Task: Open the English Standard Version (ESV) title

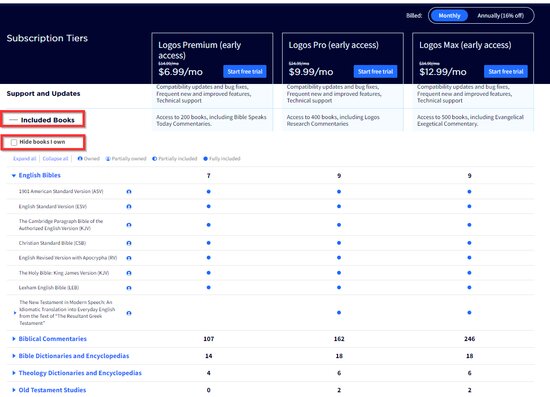Action: point(53,207)
